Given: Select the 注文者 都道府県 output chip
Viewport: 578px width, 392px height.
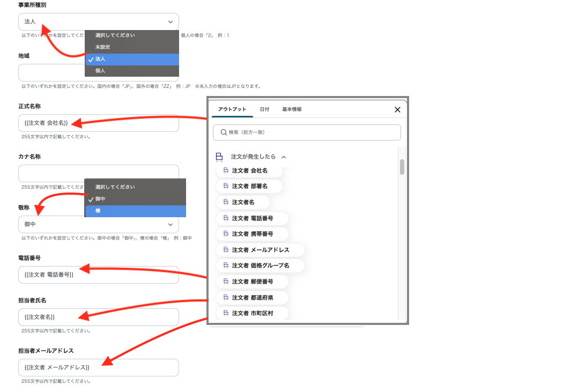Looking at the screenshot, I should [x=252, y=298].
